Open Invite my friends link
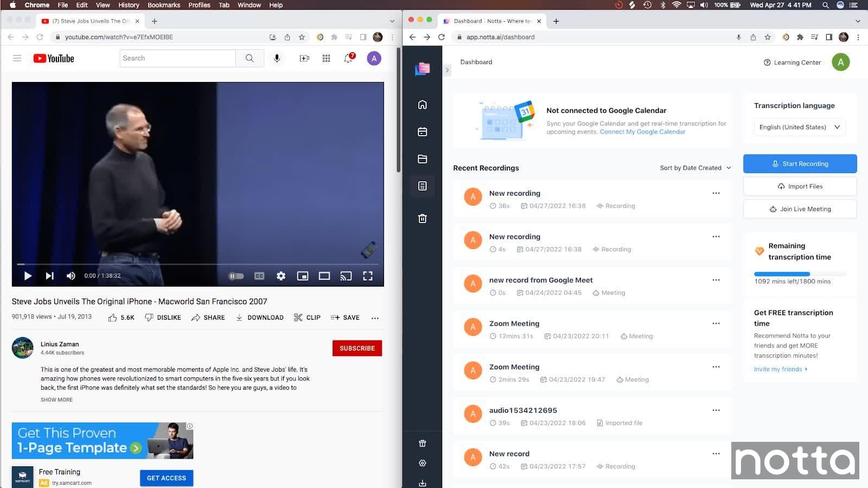Viewport: 868px width, 488px height. click(x=781, y=369)
